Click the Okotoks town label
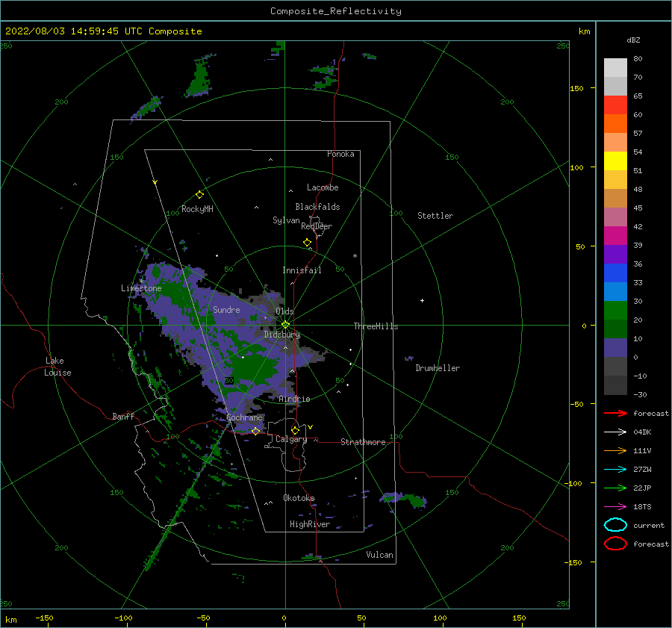This screenshot has width=672, height=628. pos(299,498)
